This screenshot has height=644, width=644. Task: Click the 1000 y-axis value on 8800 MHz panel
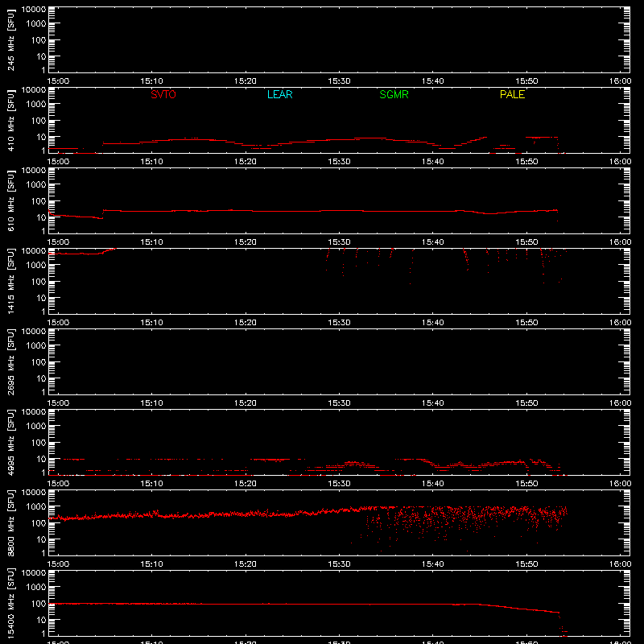tap(36, 507)
